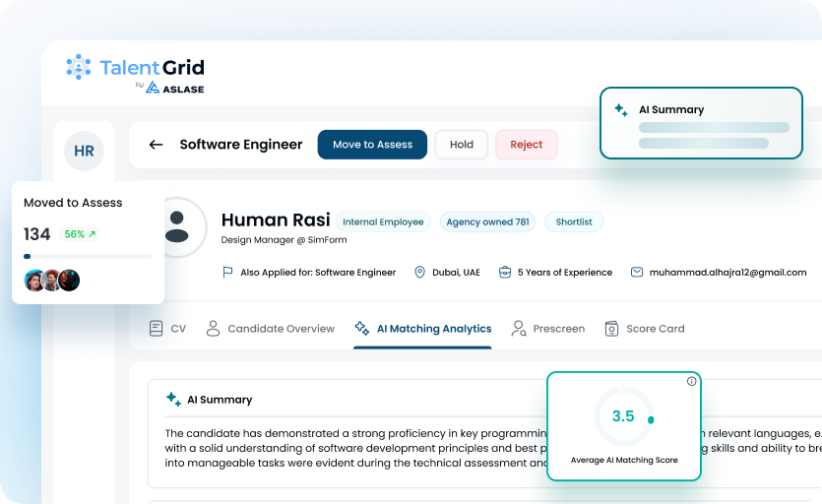Click the Score Card icon
Screen dimensions: 822x504
click(x=611, y=329)
